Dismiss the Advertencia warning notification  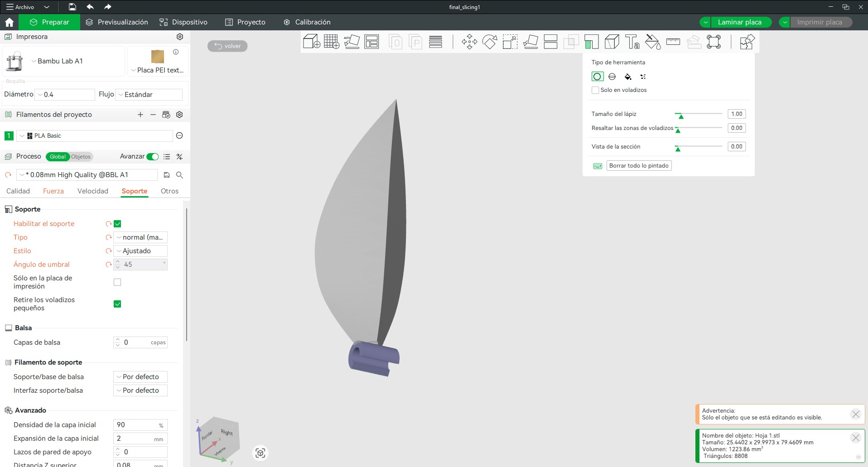coord(855,414)
